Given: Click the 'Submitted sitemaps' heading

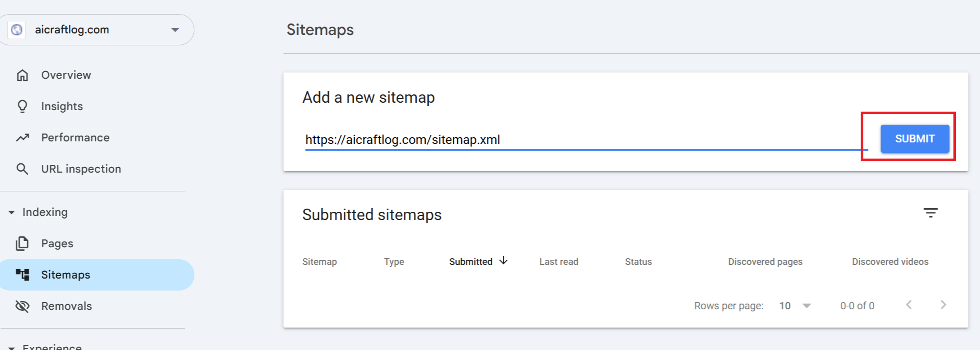Looking at the screenshot, I should [372, 215].
